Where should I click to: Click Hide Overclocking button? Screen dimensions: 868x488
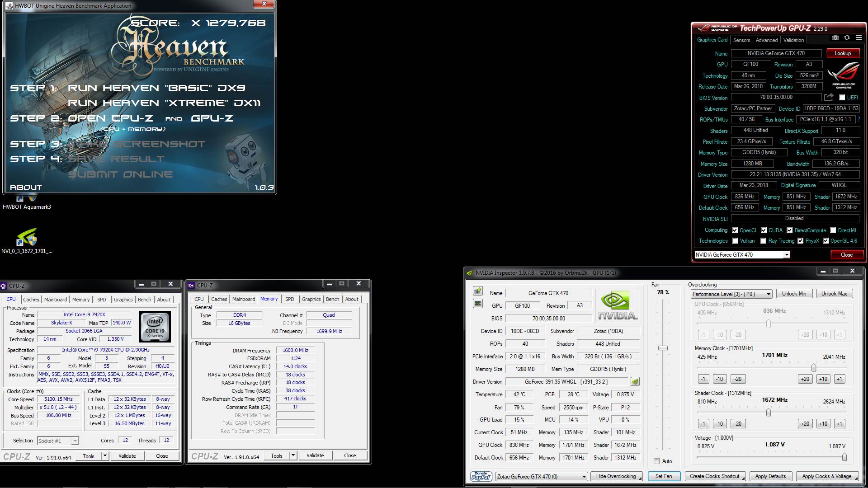point(616,476)
